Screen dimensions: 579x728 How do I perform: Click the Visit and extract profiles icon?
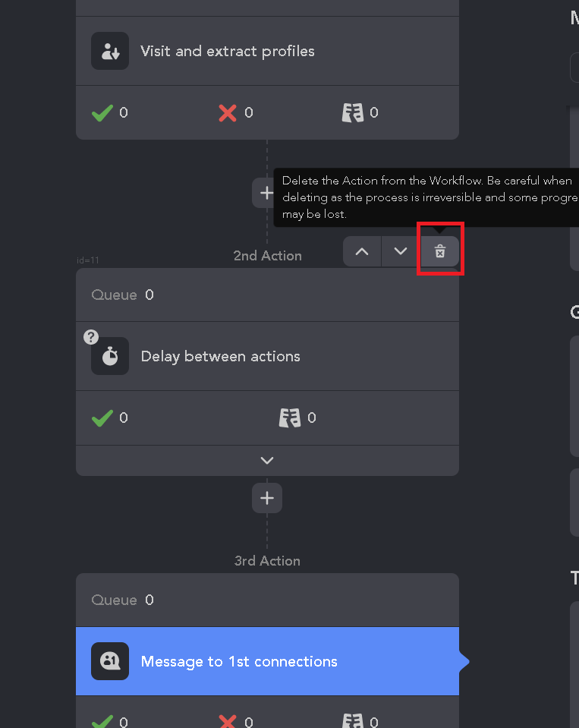110,51
